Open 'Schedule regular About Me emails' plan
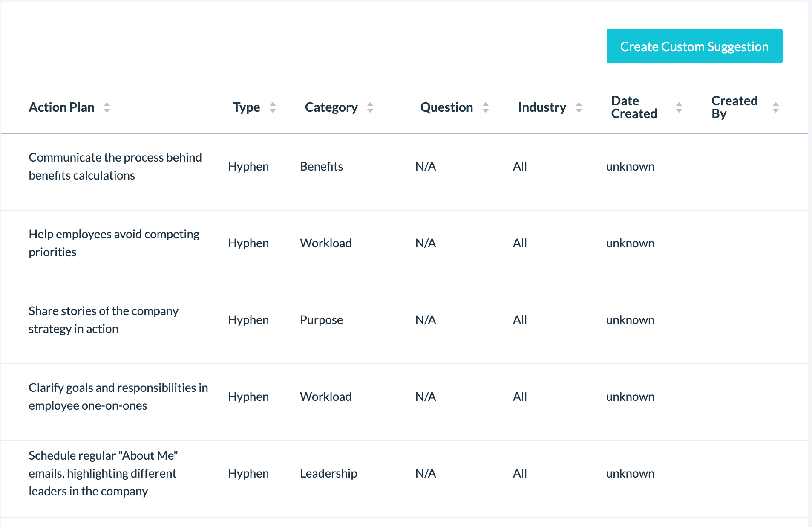 click(103, 473)
